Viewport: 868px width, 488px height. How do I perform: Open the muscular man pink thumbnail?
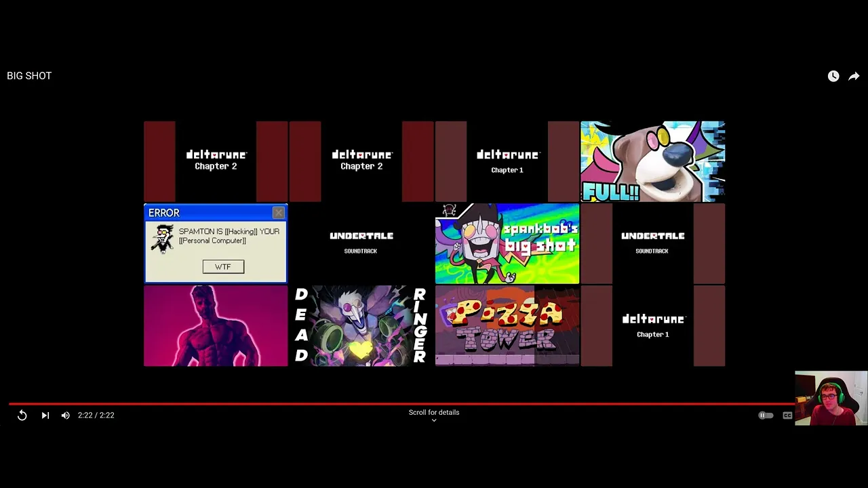(216, 326)
